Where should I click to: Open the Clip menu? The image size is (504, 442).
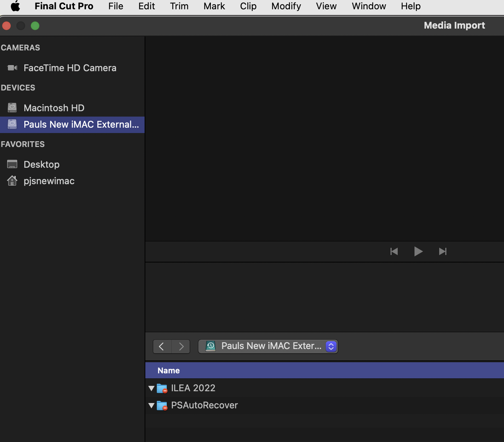[248, 6]
